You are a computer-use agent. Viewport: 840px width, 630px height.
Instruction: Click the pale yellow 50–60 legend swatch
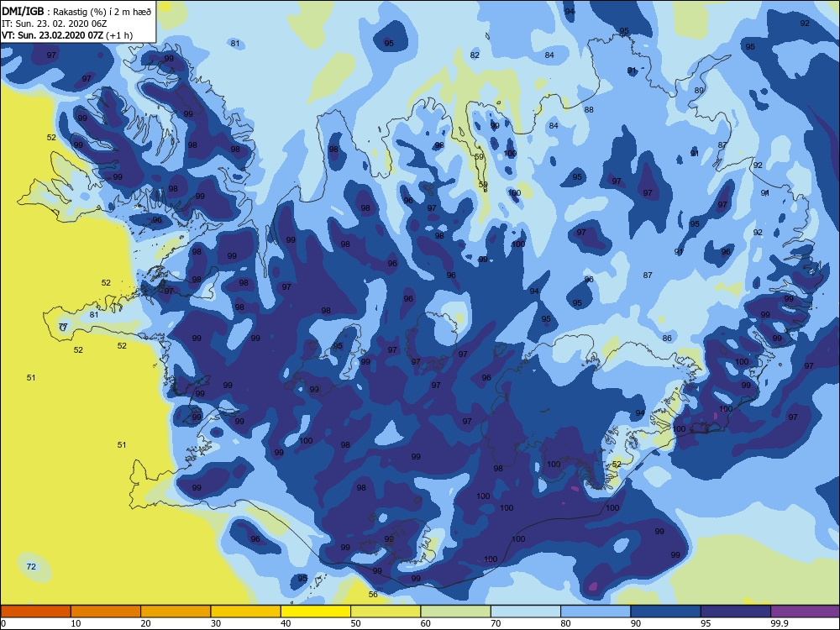[x=386, y=612]
